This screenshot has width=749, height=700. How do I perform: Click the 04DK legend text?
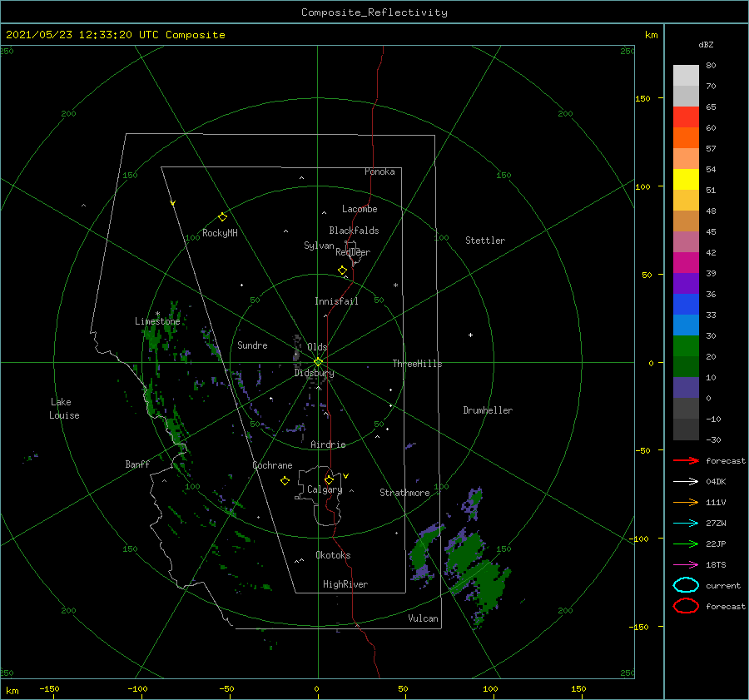coord(716,482)
